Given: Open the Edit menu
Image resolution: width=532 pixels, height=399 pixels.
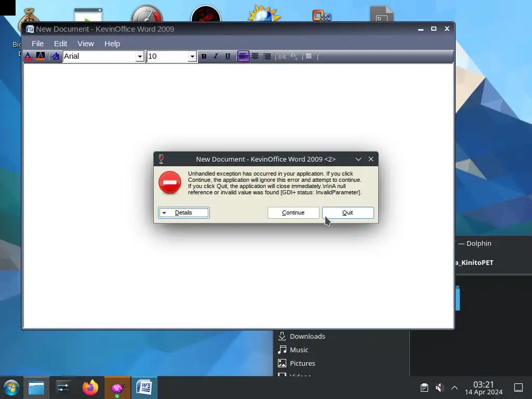Looking at the screenshot, I should pos(60,44).
